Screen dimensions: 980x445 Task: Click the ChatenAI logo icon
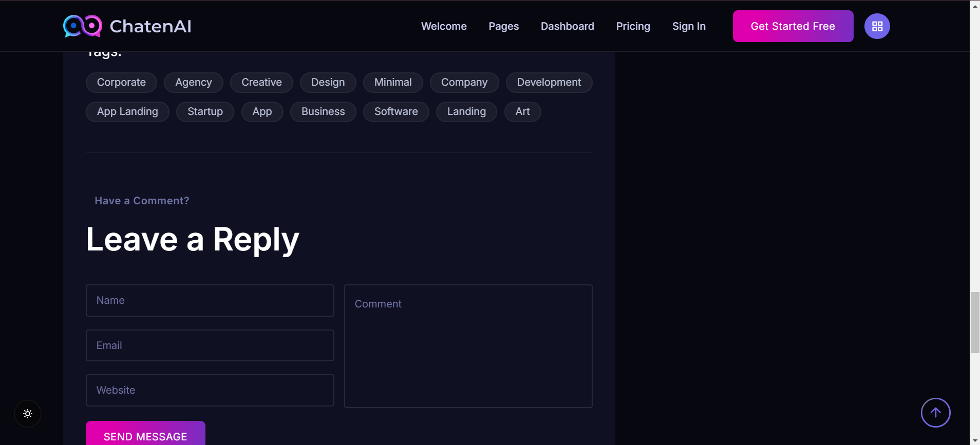83,26
